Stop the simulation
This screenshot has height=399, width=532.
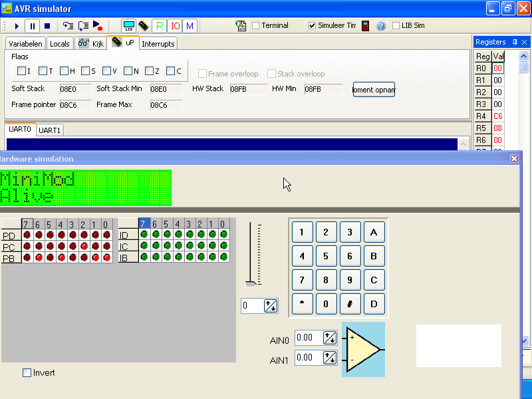click(x=47, y=26)
